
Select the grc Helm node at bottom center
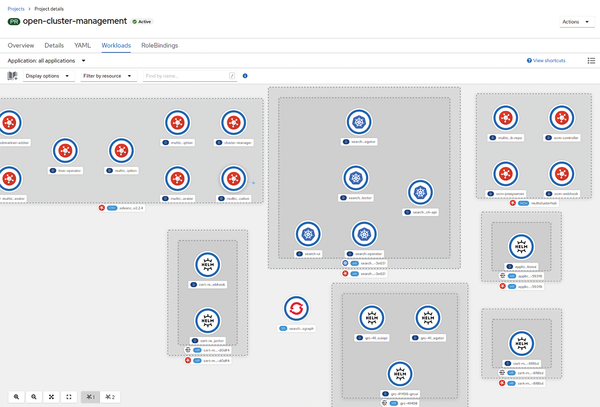point(400,374)
